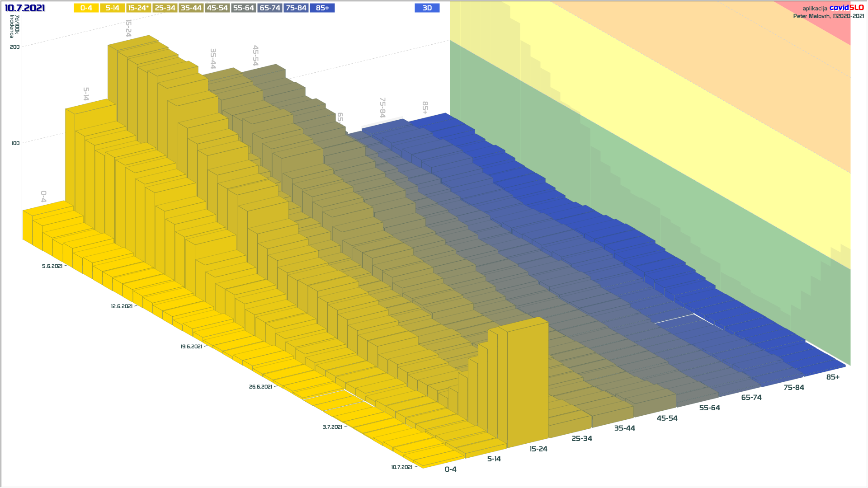868x488 pixels.
Task: Click the Peter Malovrh copyright text
Action: click(828, 16)
